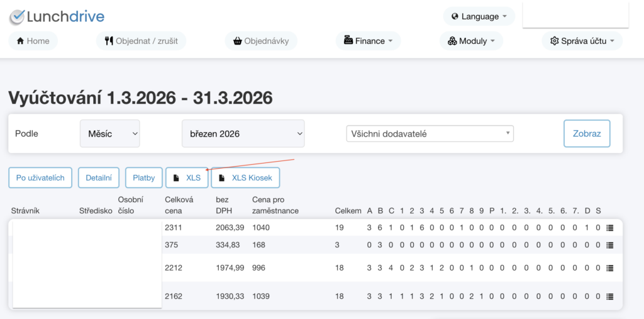644x319 pixels.
Task: Open Objednat / zrušit page
Action: pos(141,41)
